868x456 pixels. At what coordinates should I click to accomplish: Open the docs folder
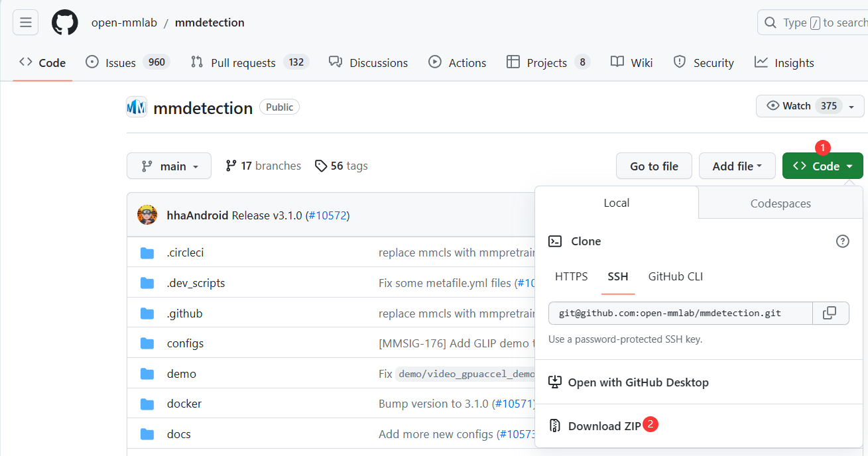pyautogui.click(x=178, y=434)
